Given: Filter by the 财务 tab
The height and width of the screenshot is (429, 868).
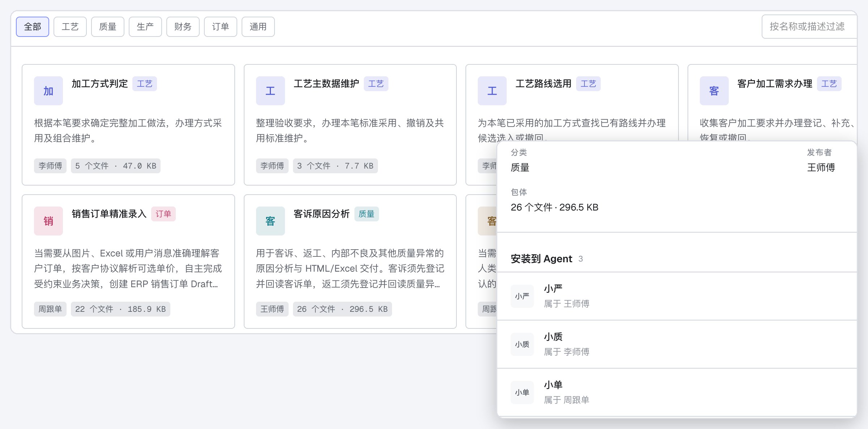Looking at the screenshot, I should [183, 27].
